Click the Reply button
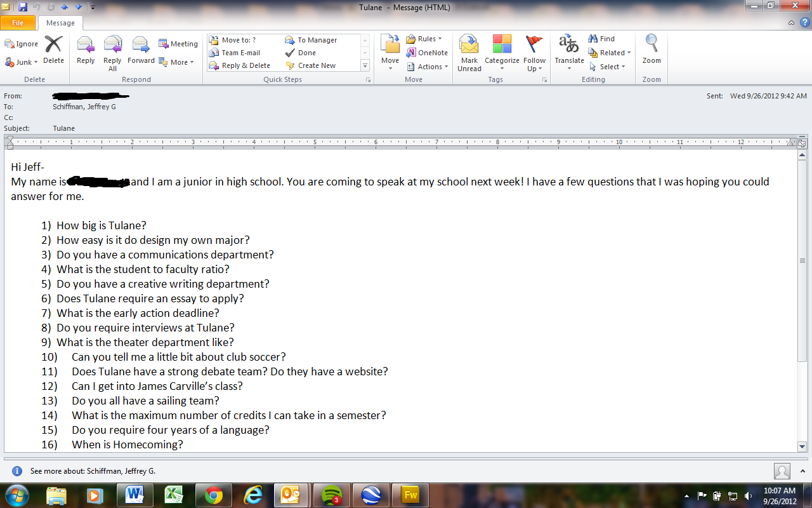Screen dimensions: 812x508 pyautogui.click(x=86, y=51)
